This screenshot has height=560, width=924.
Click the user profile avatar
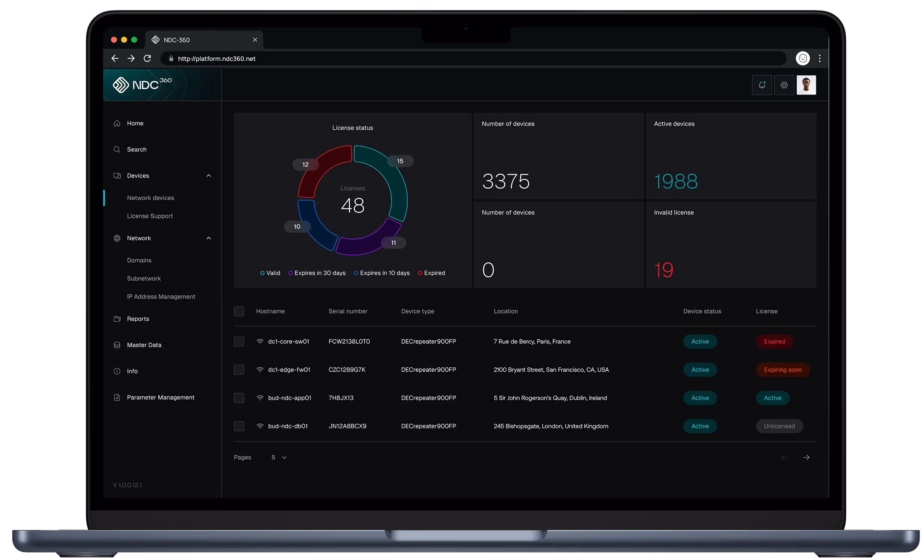tap(806, 85)
